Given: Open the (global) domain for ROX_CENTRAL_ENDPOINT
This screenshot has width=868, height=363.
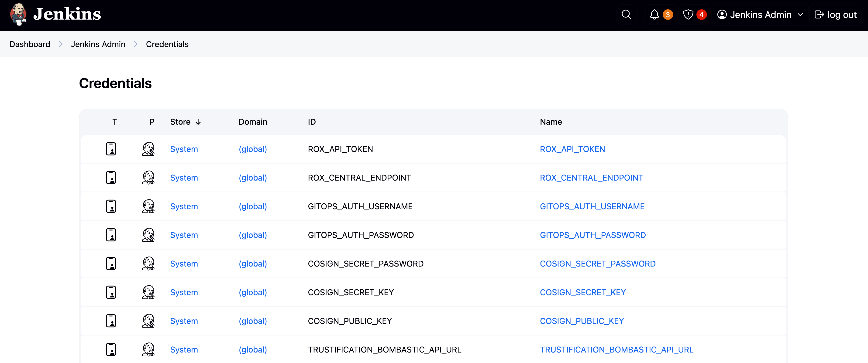Looking at the screenshot, I should (252, 178).
